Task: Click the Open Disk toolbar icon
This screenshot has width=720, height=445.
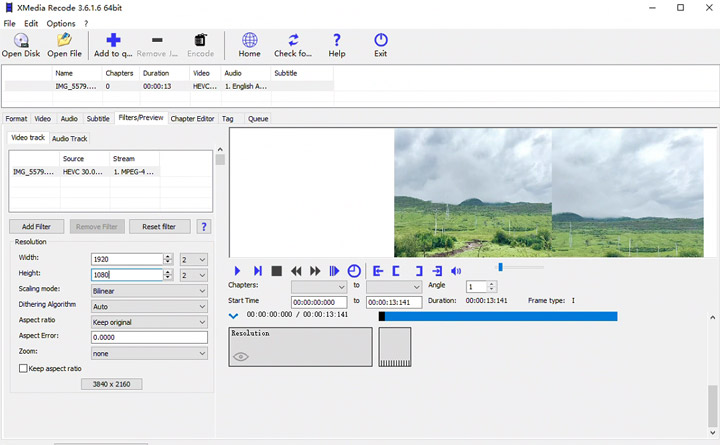Action: coord(21,41)
